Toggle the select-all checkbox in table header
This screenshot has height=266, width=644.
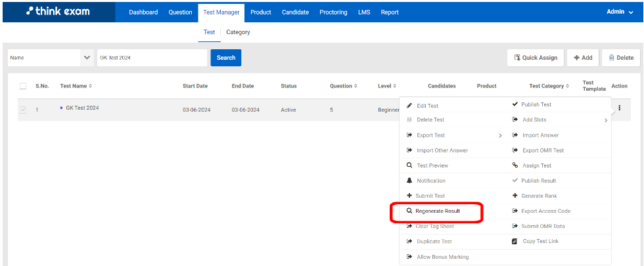[x=23, y=86]
